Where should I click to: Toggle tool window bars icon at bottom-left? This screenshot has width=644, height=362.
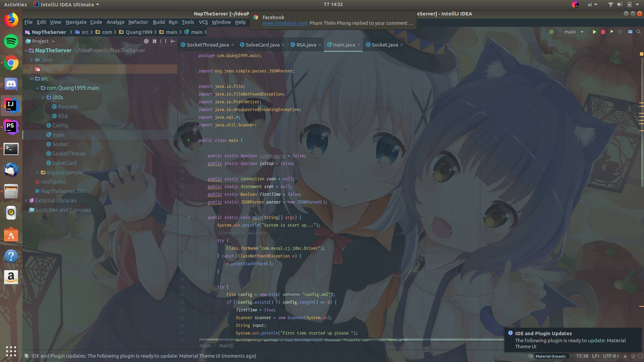pyautogui.click(x=26, y=356)
